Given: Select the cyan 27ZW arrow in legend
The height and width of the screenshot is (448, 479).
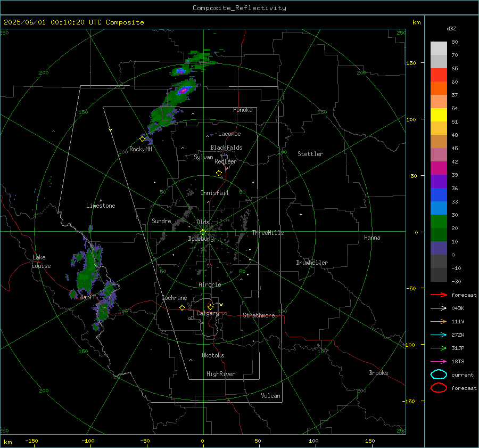Looking at the screenshot, I should (439, 335).
